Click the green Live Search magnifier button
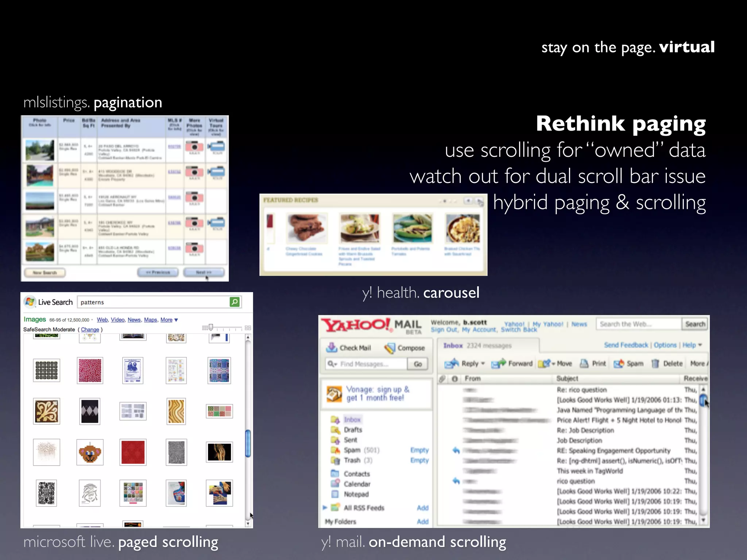This screenshot has width=747, height=560. coord(235,302)
